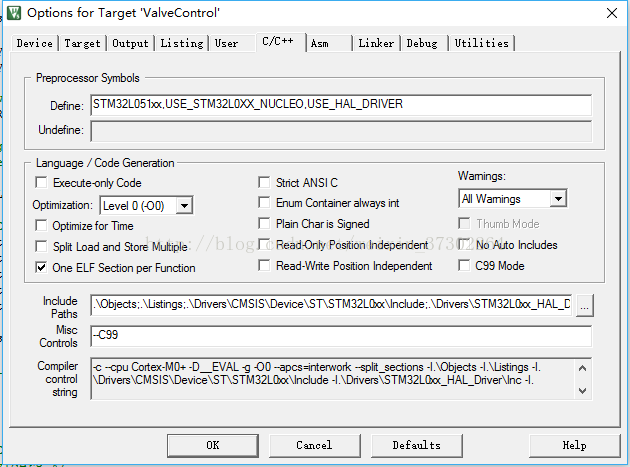Click the Define preprocessor symbols field
The height and width of the screenshot is (467, 630).
tap(341, 105)
